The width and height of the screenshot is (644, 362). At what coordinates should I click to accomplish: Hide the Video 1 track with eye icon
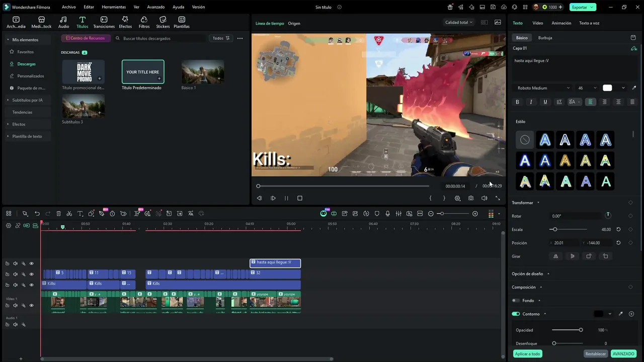pyautogui.click(x=31, y=306)
